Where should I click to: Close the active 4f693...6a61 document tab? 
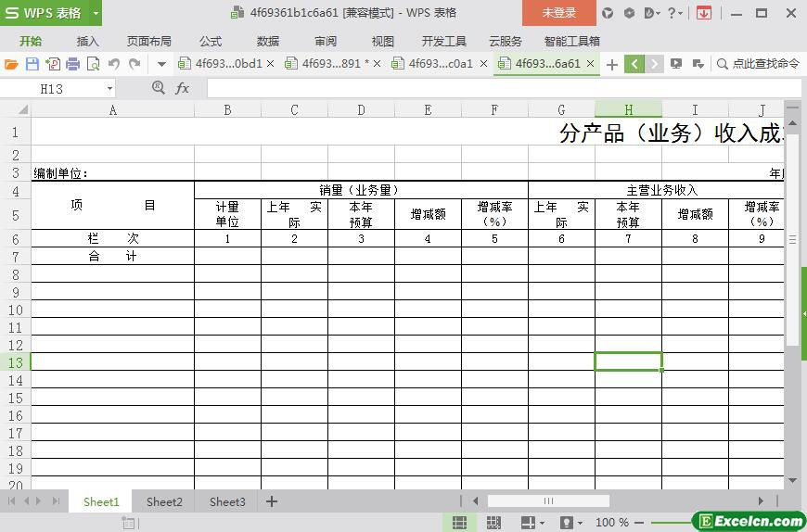pyautogui.click(x=591, y=64)
